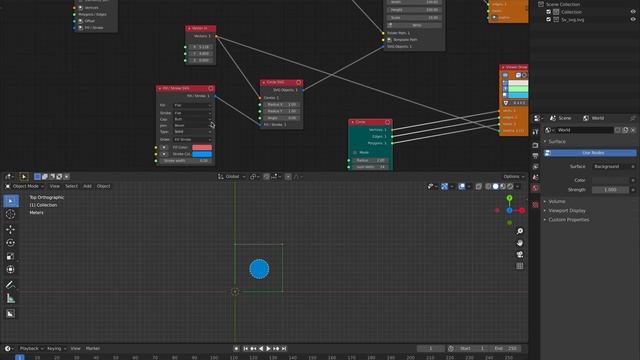Image resolution: width=640 pixels, height=360 pixels.
Task: Select the Measure tool
Action: coord(11,298)
